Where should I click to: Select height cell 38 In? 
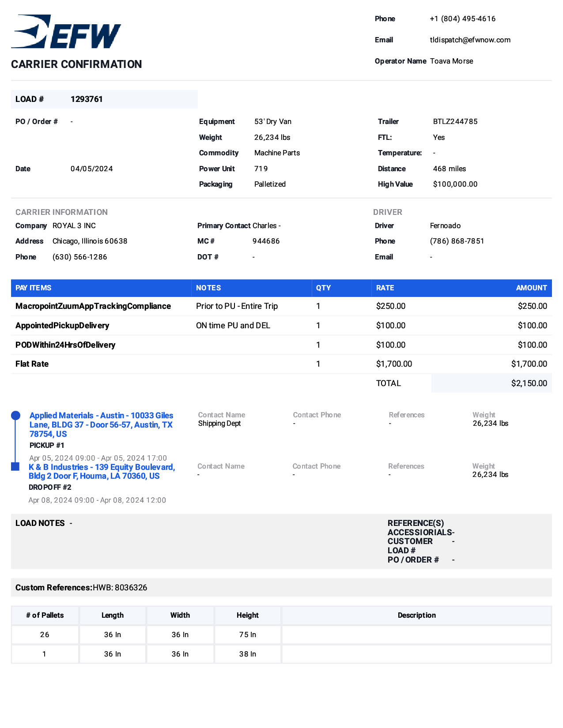[248, 654]
